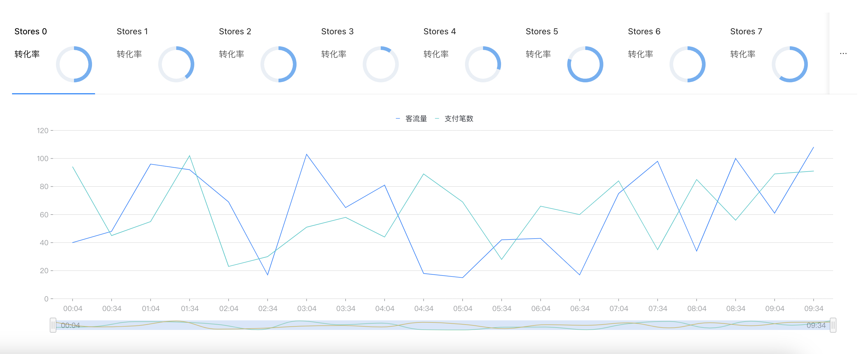The width and height of the screenshot is (868, 354).
Task: Open the more tabs ellipsis menu
Action: [x=843, y=53]
